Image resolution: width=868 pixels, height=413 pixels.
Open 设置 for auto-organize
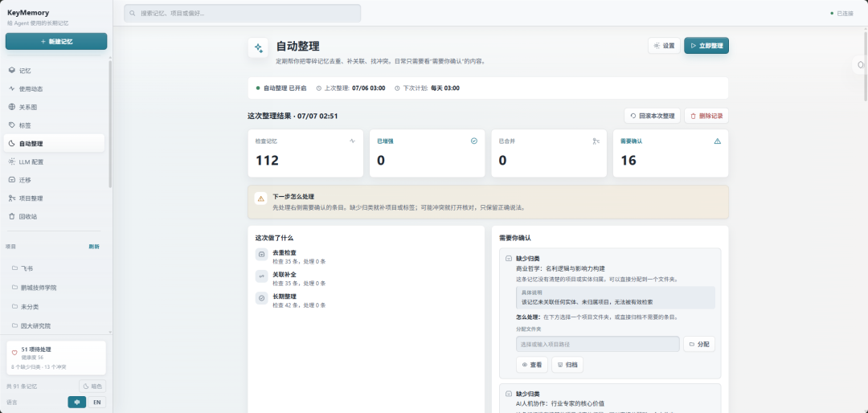(x=664, y=46)
